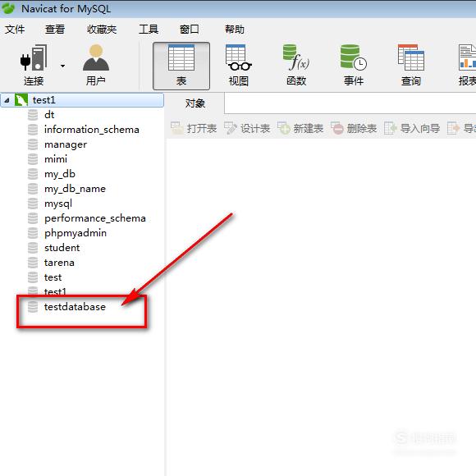Open the Favorites (收藏夹) menu
476x476 pixels.
102,30
